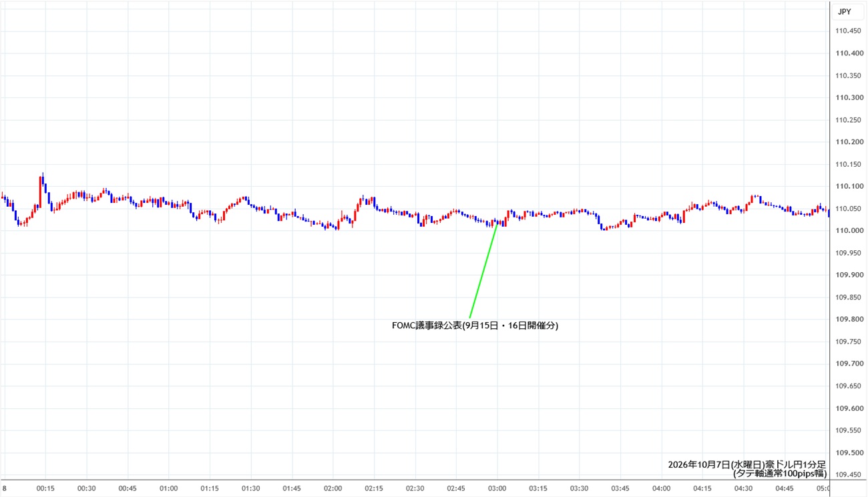Image resolution: width=868 pixels, height=497 pixels.
Task: Click the 110.450 price axis label
Action: (x=847, y=31)
